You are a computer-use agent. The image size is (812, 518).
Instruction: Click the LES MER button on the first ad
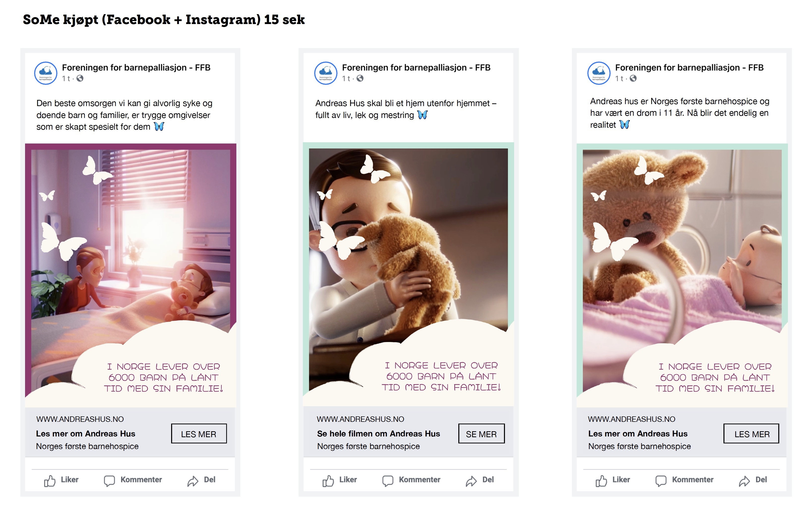[x=199, y=434]
